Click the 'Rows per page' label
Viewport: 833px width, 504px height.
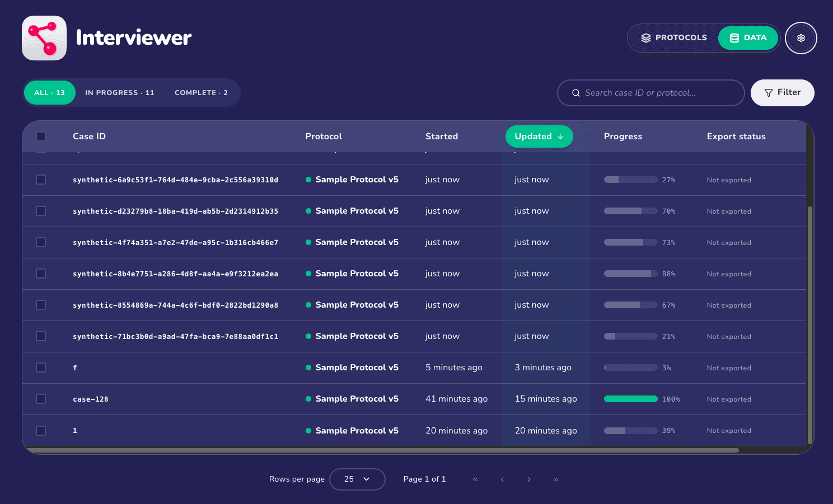pos(297,479)
